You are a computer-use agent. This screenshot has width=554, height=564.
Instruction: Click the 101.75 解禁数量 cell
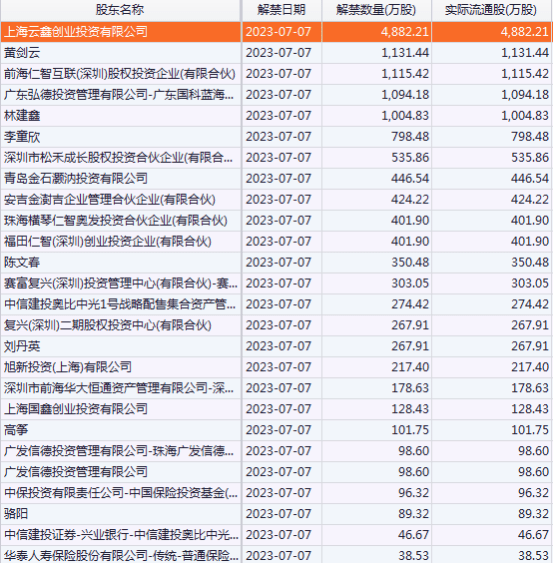pyautogui.click(x=376, y=430)
